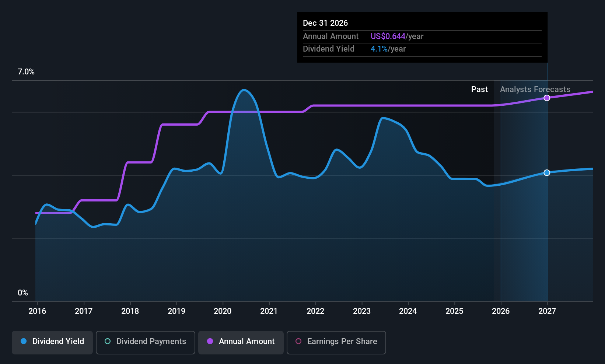This screenshot has width=605, height=364.
Task: Toggle the Dividend Yield legend series
Action: (x=52, y=342)
